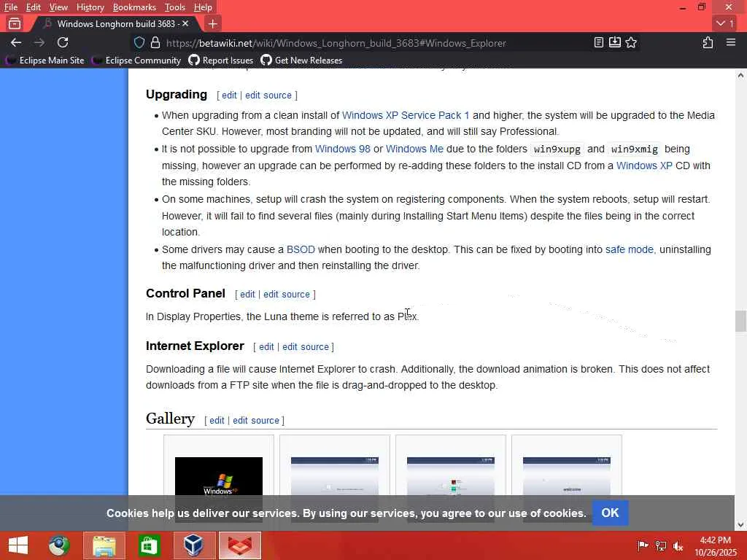
Task: Click the scrollbar up arrow
Action: (740, 75)
